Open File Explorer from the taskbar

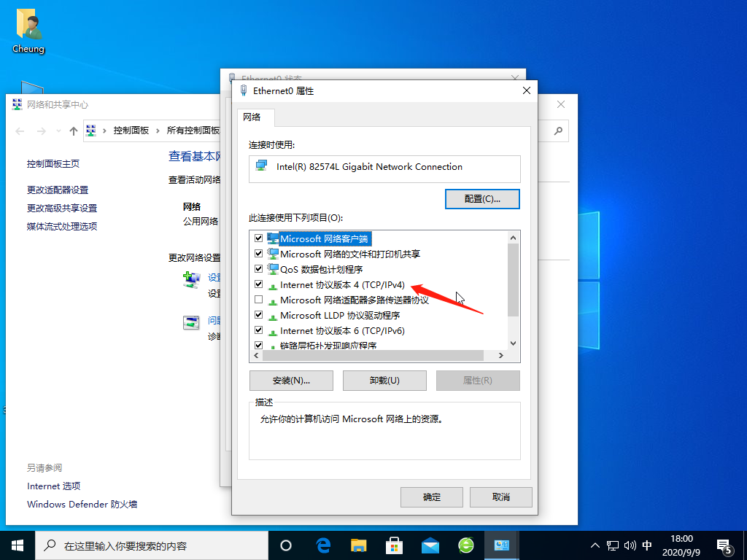pos(358,545)
